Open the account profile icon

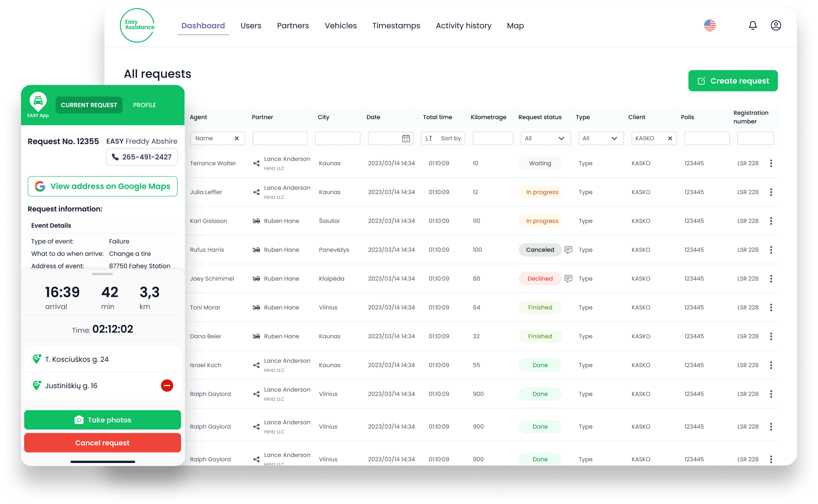[x=776, y=25]
